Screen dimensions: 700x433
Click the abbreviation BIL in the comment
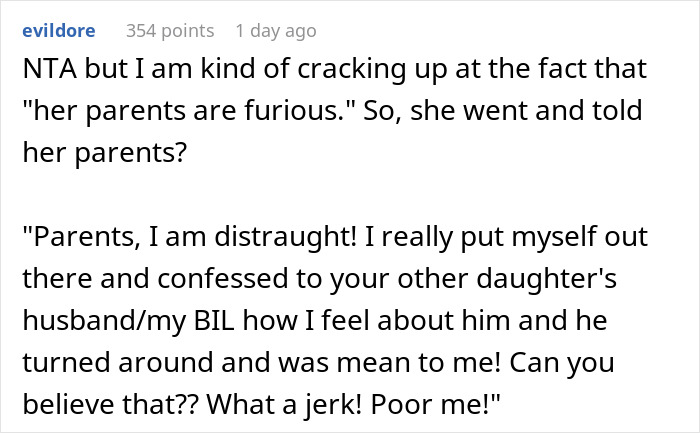pyautogui.click(x=214, y=321)
